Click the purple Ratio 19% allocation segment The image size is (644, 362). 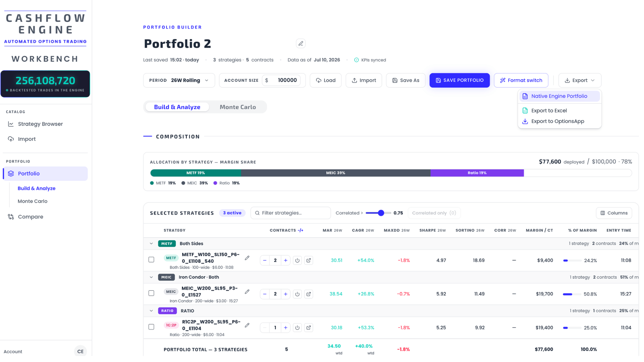click(x=477, y=173)
